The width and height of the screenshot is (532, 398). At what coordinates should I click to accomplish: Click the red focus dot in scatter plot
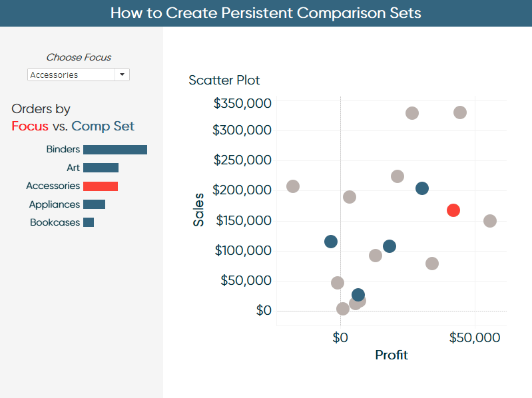(x=453, y=210)
